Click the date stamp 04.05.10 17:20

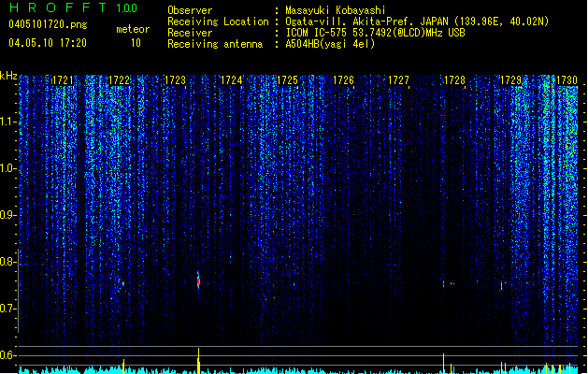[x=48, y=43]
